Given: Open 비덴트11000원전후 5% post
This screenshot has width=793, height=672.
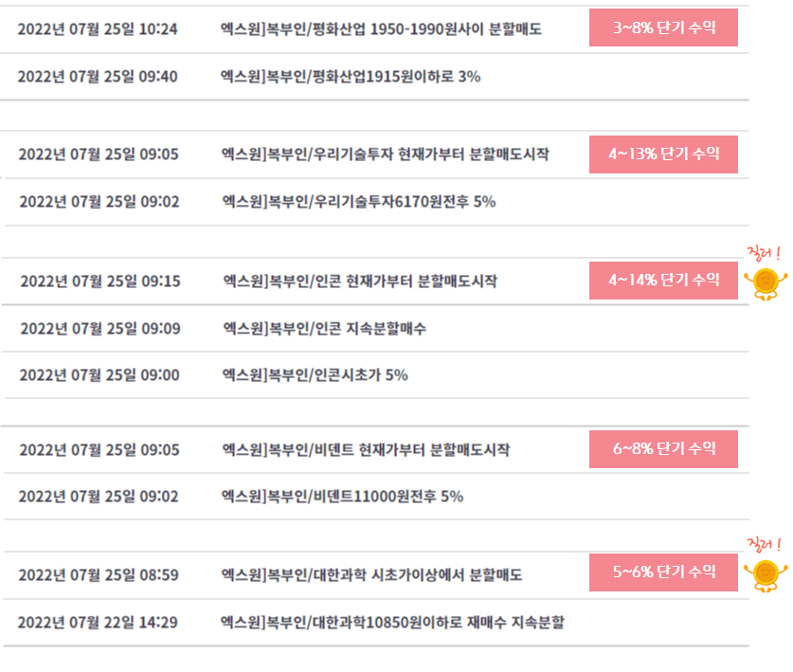Looking at the screenshot, I should (342, 497).
